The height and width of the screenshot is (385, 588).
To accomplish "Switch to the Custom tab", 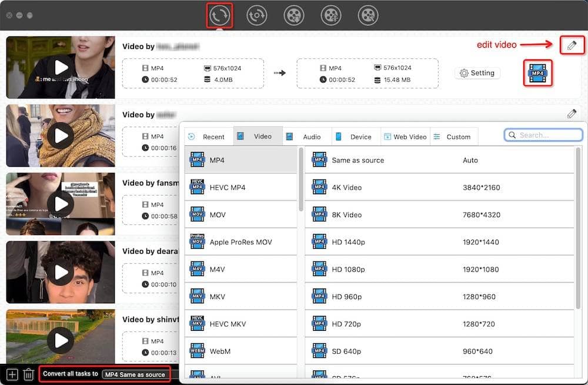I will [x=454, y=137].
